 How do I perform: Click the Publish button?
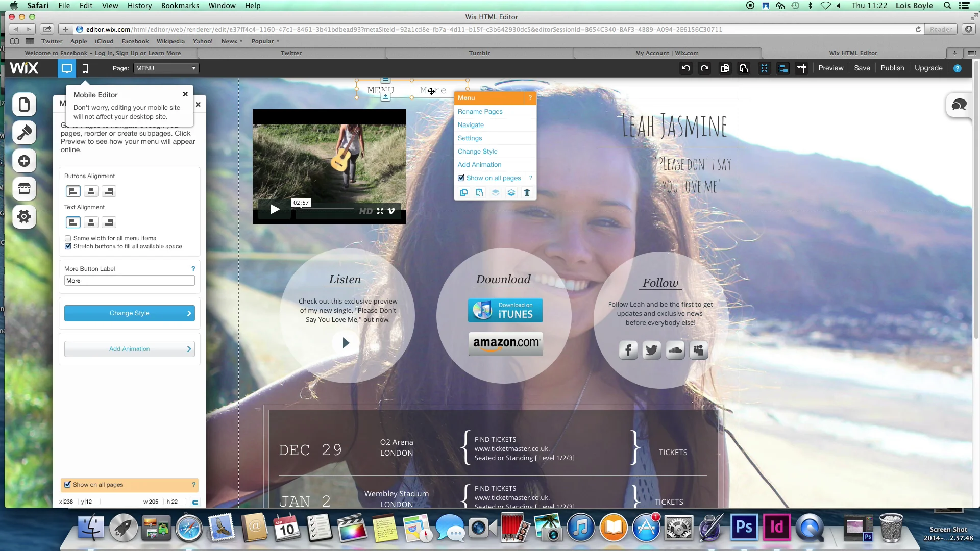892,68
